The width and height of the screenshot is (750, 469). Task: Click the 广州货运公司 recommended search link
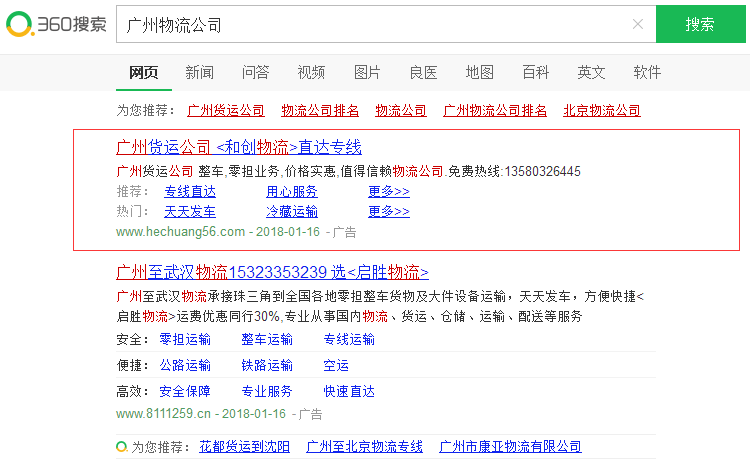pos(225,110)
